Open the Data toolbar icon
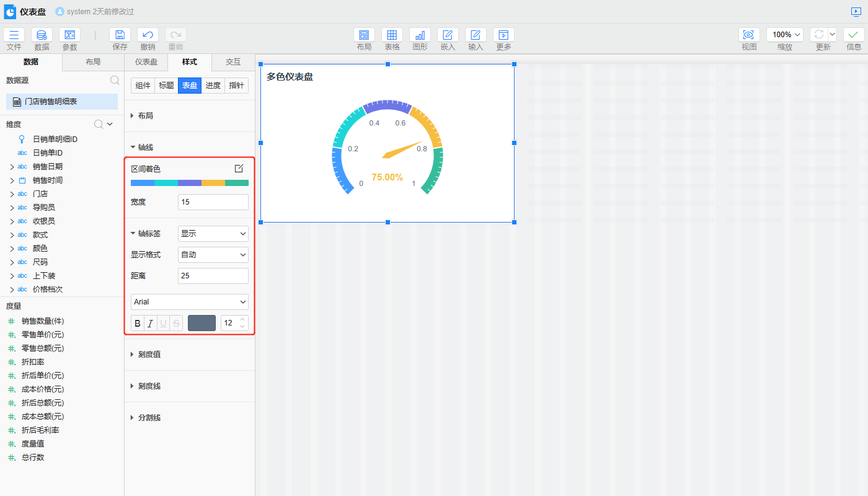The image size is (868, 496). (x=42, y=35)
